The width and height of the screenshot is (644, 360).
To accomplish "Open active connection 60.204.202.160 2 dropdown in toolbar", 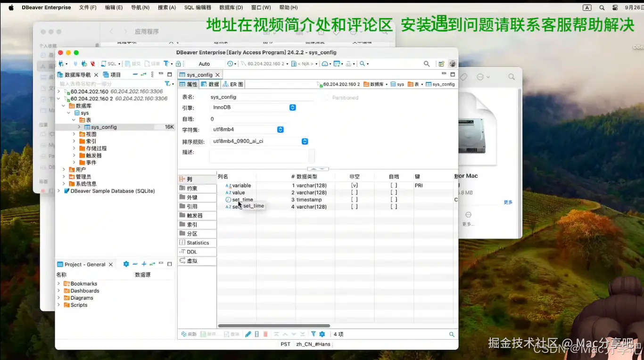I will (x=264, y=64).
